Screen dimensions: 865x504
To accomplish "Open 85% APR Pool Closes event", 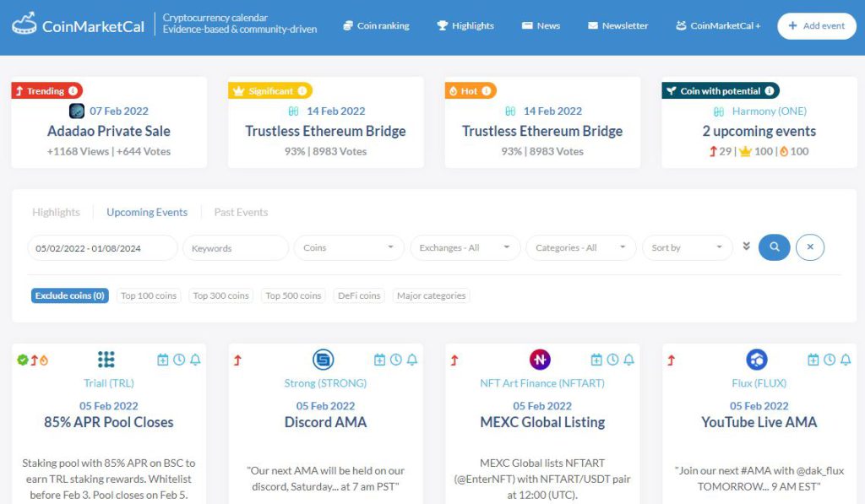I will click(x=109, y=422).
